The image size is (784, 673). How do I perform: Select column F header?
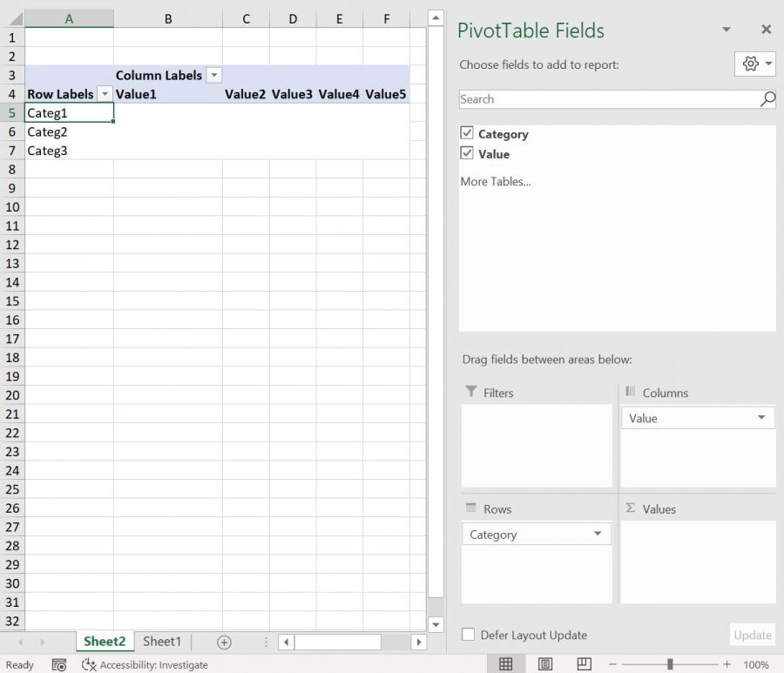(386, 19)
